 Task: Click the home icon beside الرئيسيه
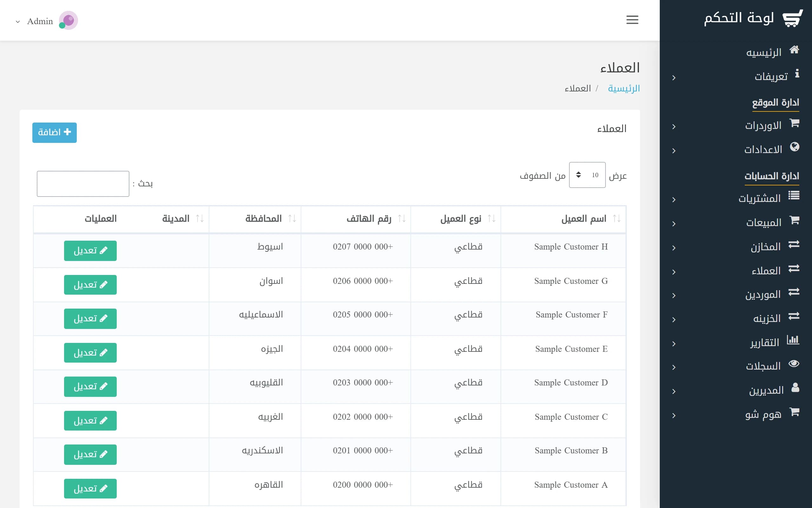794,50
